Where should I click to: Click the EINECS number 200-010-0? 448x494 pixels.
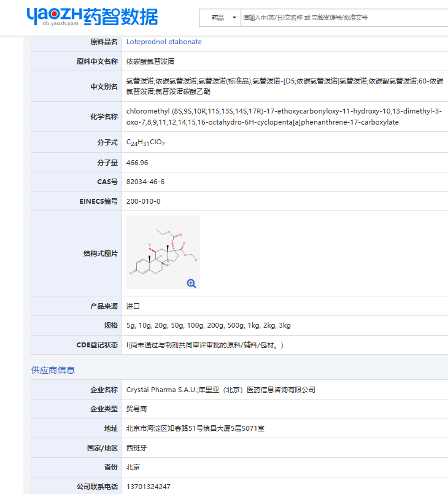[144, 201]
